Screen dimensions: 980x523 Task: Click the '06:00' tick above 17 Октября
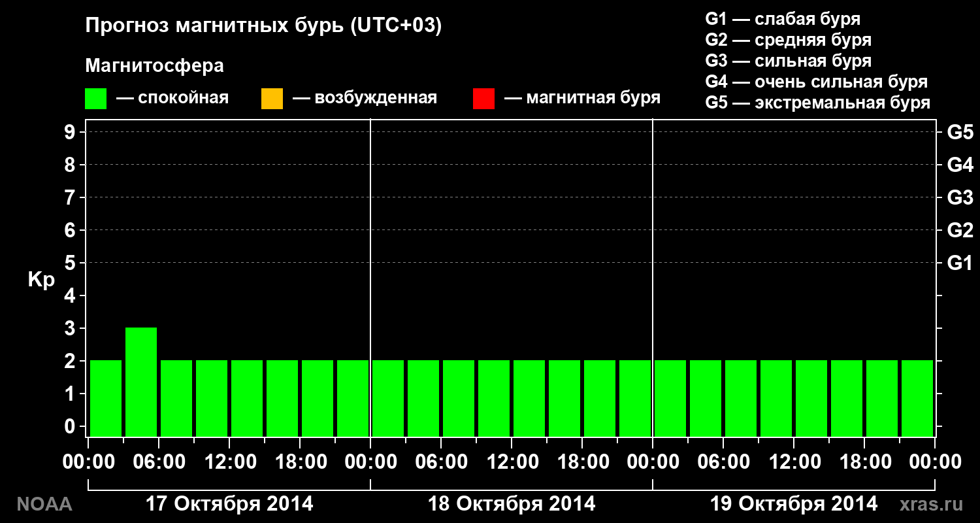[159, 462]
